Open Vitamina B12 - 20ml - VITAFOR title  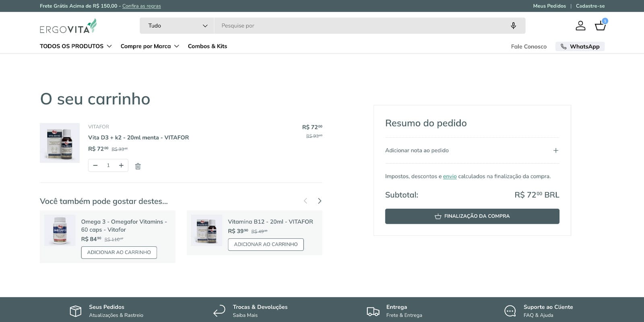pyautogui.click(x=270, y=222)
